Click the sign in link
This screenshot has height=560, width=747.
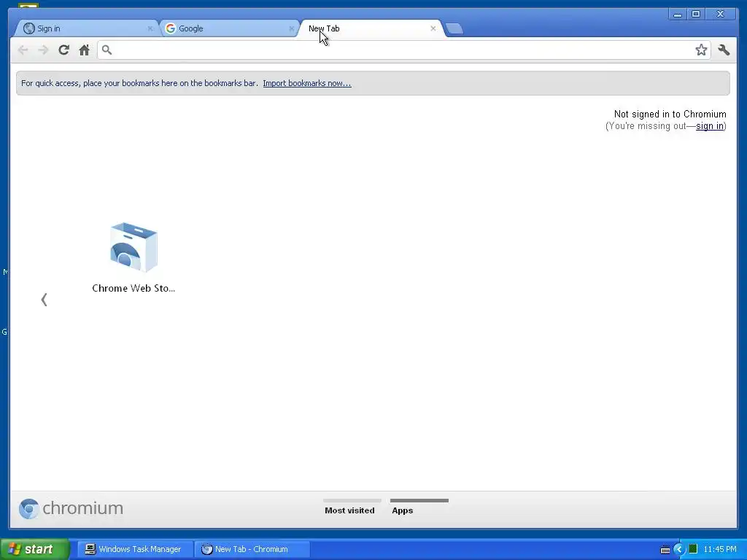(x=709, y=126)
